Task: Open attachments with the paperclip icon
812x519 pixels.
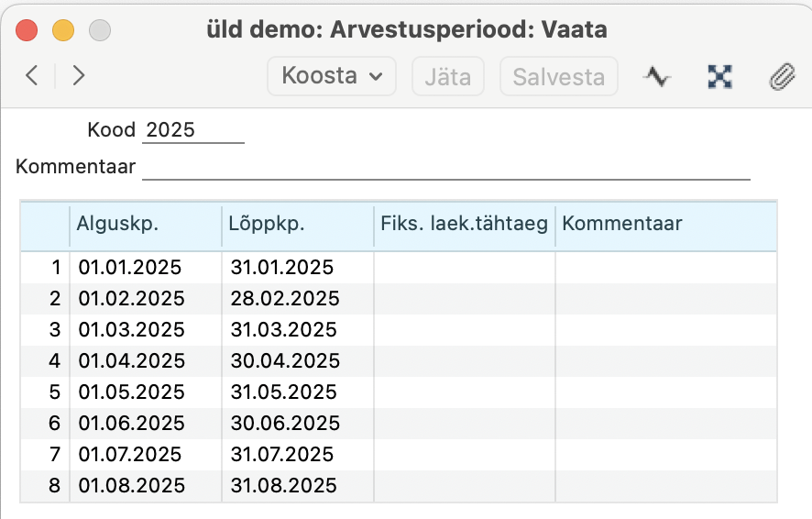Action: (x=782, y=77)
